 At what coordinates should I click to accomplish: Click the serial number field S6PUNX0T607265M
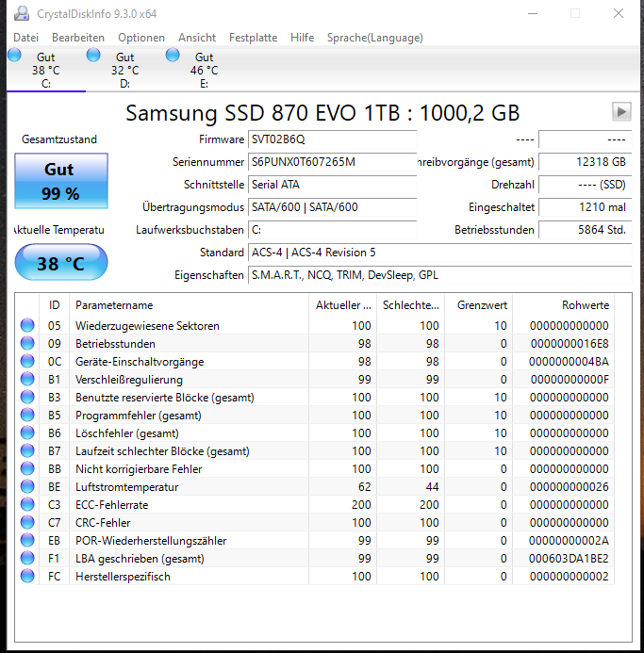(x=332, y=161)
